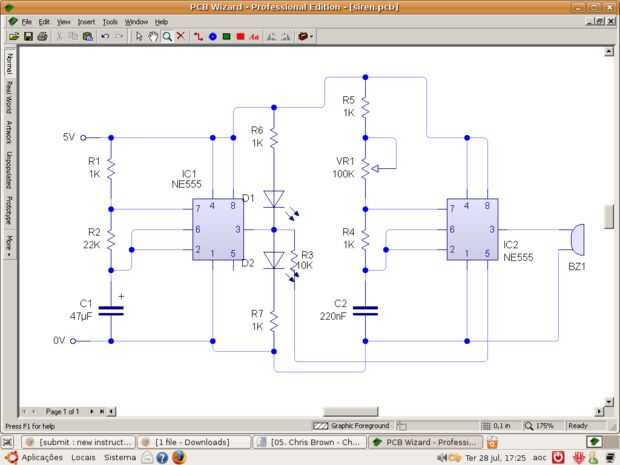Select the red text label tool

click(254, 37)
